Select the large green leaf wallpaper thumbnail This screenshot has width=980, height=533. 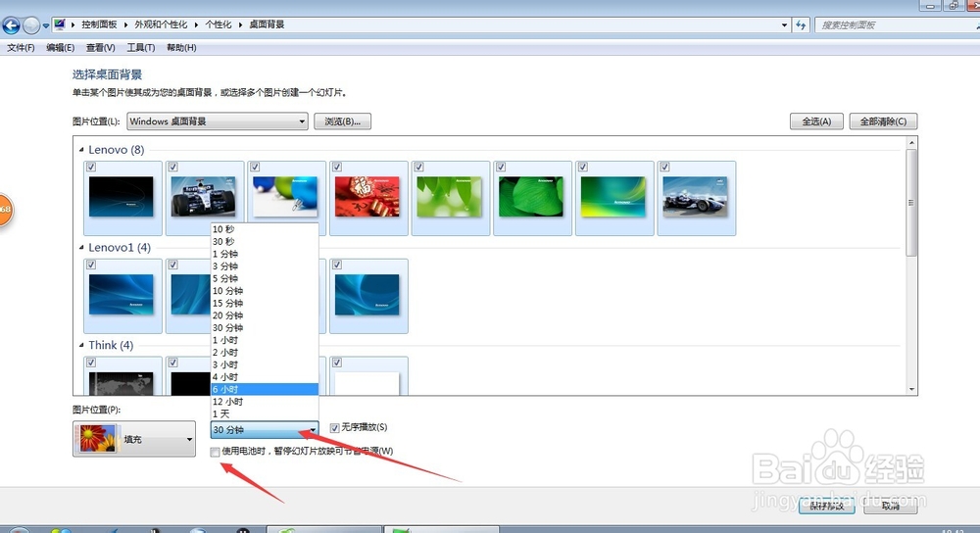tap(531, 197)
